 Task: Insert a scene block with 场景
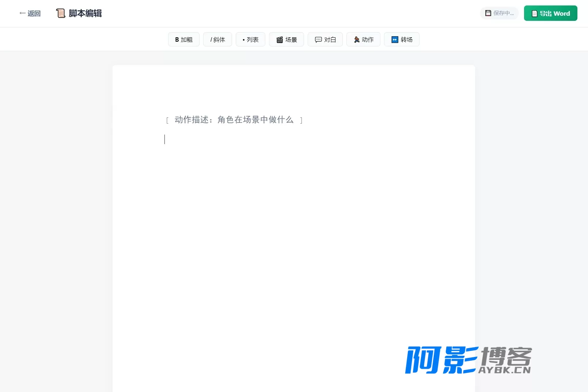click(287, 39)
